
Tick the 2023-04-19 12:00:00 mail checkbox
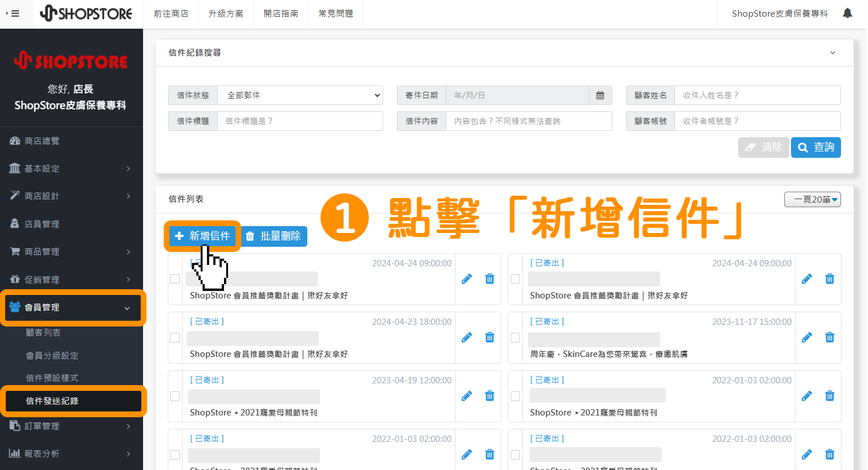coord(175,396)
